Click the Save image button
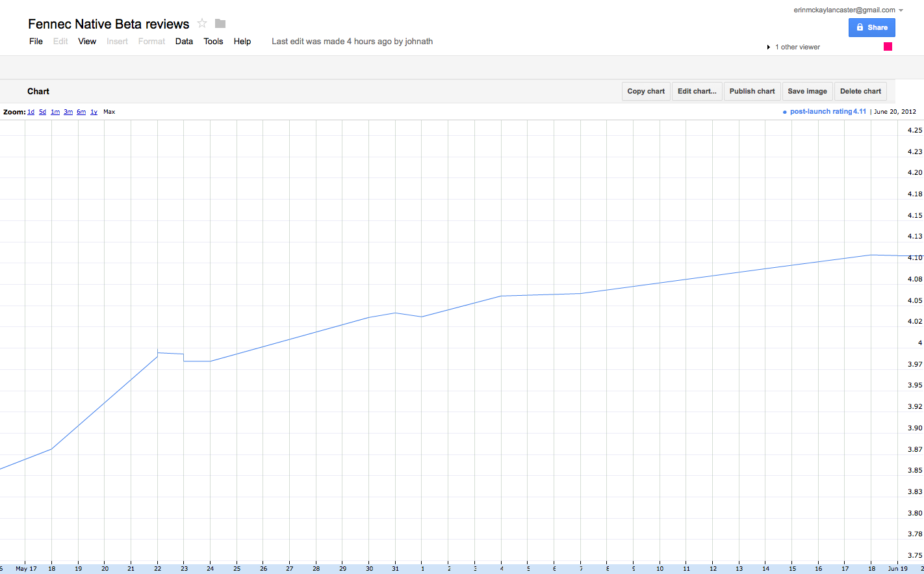 point(807,91)
